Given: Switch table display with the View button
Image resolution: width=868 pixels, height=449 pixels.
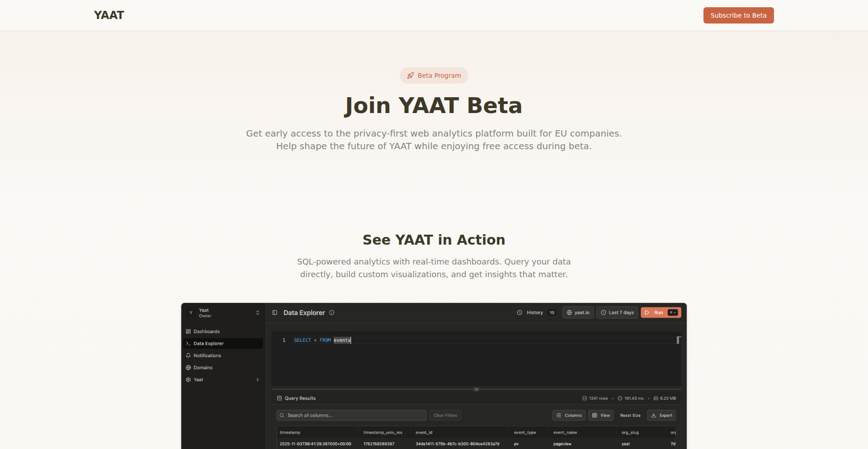Looking at the screenshot, I should click(x=600, y=415).
